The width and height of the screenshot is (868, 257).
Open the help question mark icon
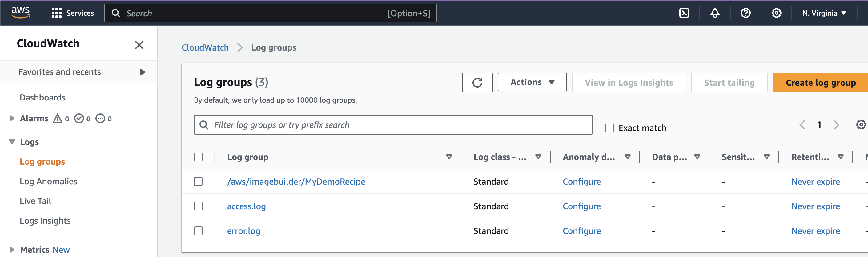click(745, 13)
